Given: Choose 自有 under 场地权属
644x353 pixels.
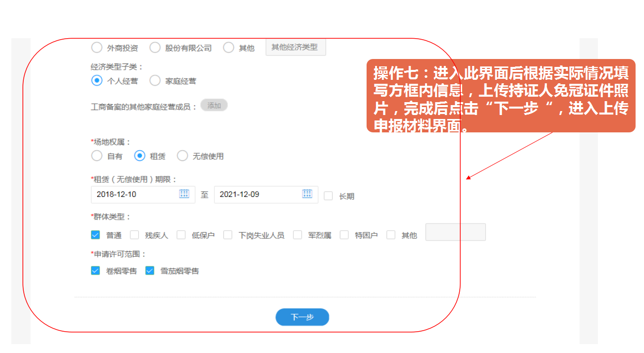Looking at the screenshot, I should (x=97, y=155).
